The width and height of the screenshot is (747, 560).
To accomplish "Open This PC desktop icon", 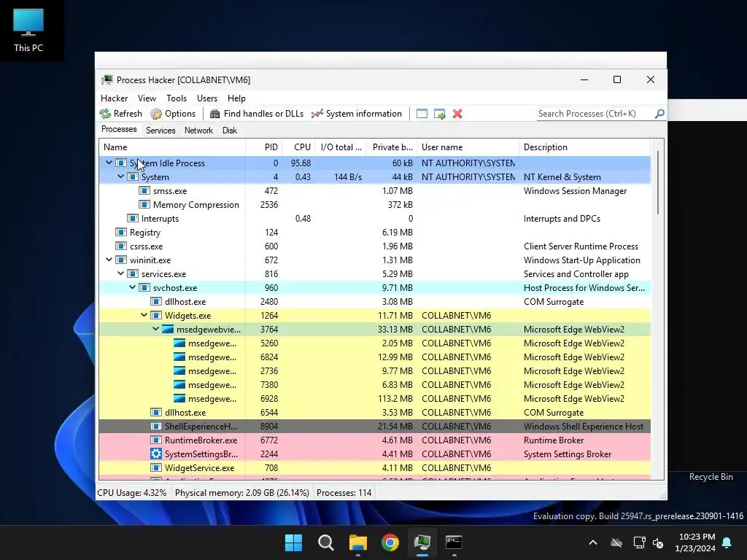I will pos(28,29).
